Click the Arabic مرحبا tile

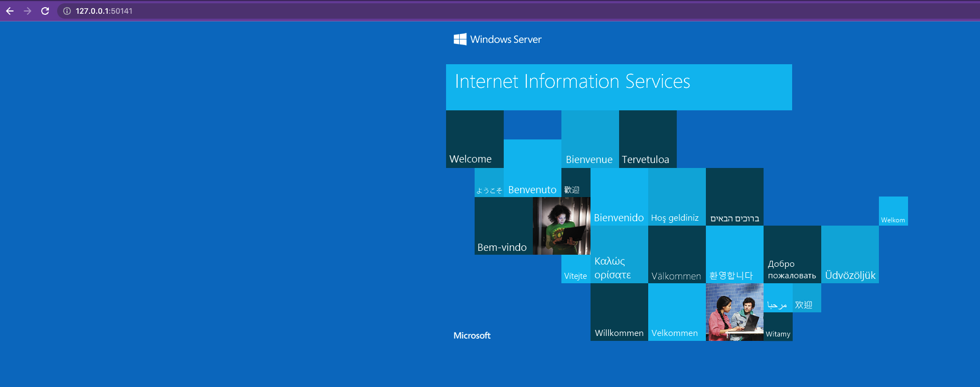[778, 298]
